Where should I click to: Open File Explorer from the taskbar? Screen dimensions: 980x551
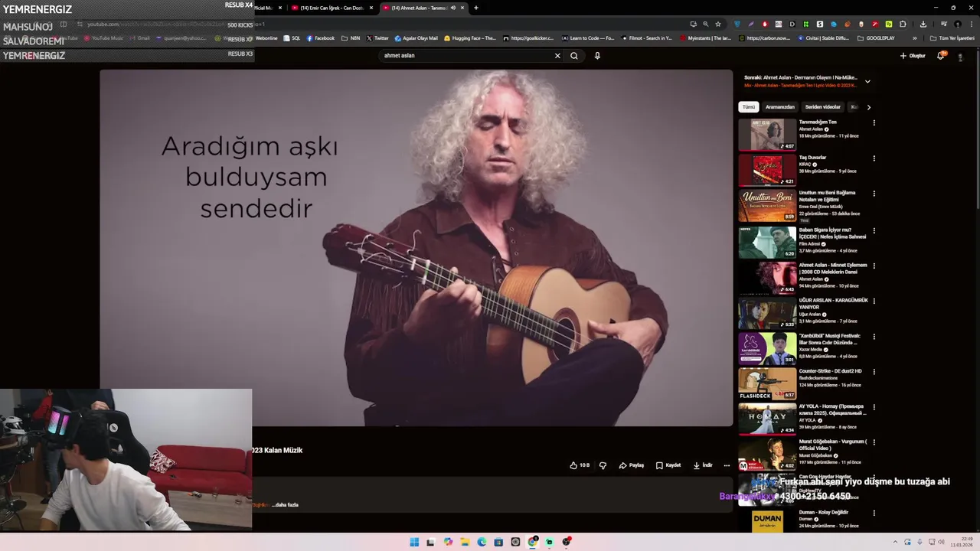tap(465, 542)
